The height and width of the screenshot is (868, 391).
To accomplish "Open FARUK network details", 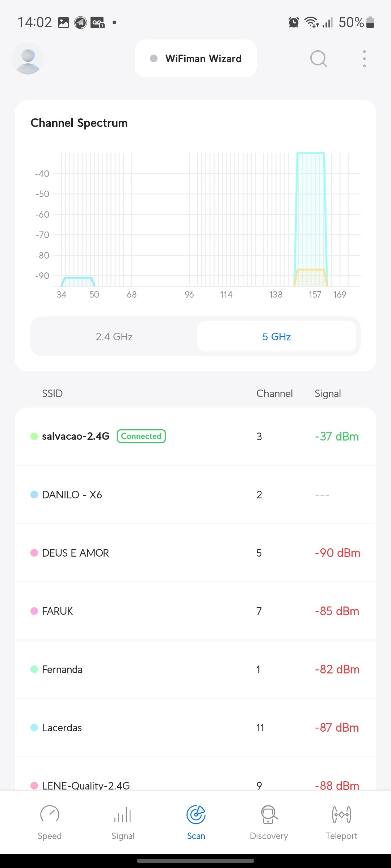I will pos(195,611).
